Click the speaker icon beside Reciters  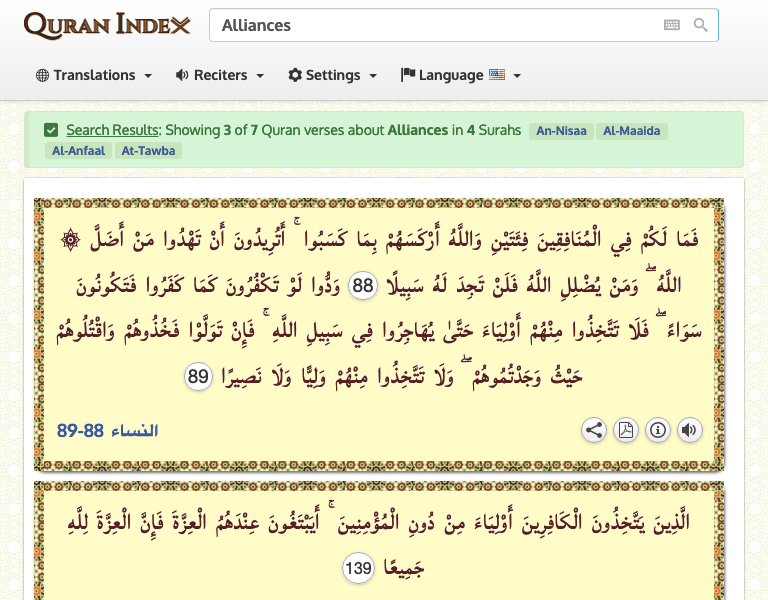(182, 75)
